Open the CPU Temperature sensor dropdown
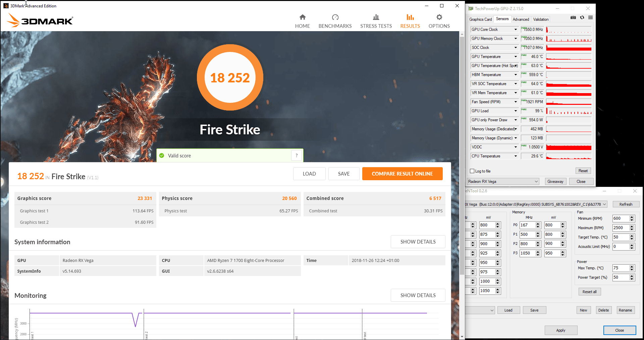The height and width of the screenshot is (340, 644). (516, 156)
